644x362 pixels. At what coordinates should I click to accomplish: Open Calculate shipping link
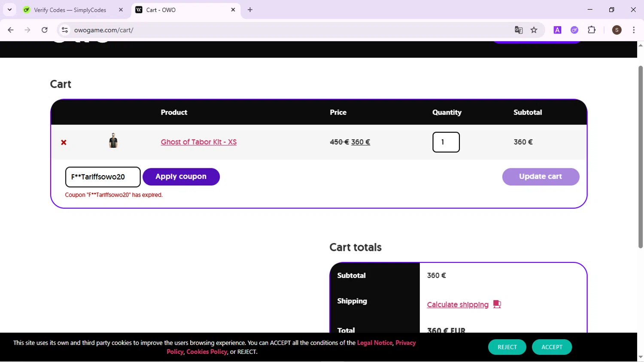pos(458,304)
